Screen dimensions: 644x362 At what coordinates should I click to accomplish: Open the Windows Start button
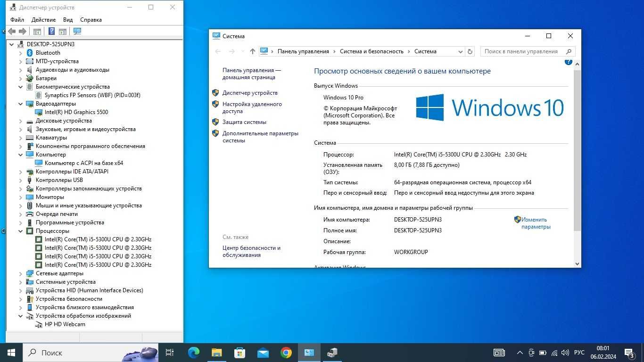click(x=11, y=353)
